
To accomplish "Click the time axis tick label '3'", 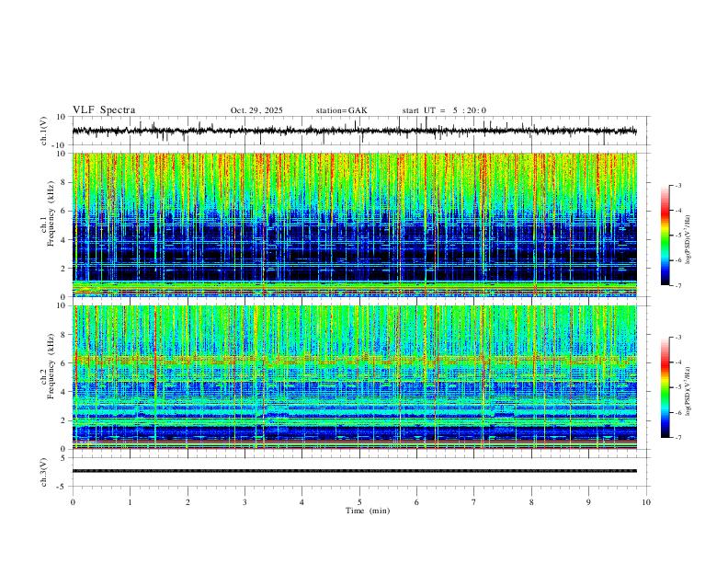I will [x=245, y=502].
